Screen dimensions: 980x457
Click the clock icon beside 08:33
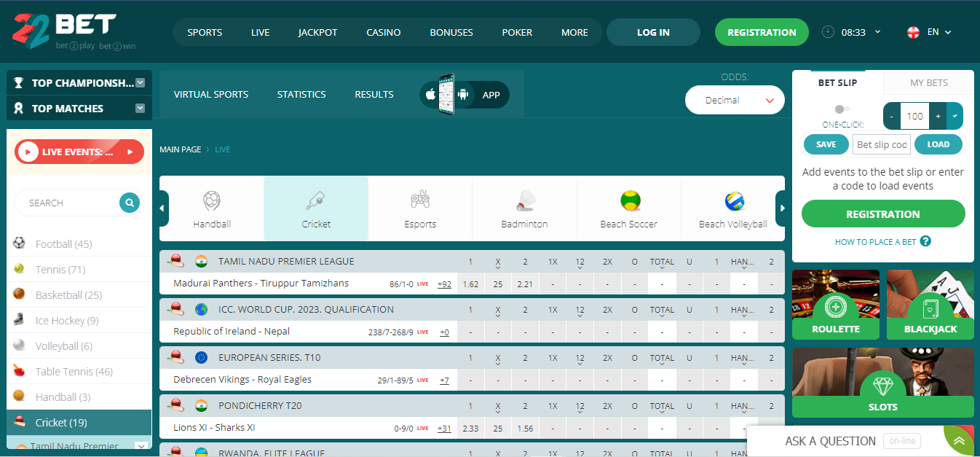pyautogui.click(x=828, y=32)
